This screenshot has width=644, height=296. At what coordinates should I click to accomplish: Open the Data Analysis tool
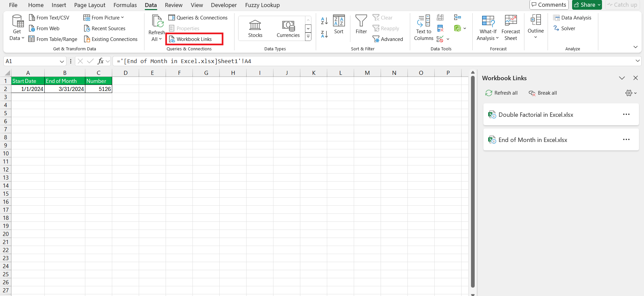pyautogui.click(x=572, y=17)
